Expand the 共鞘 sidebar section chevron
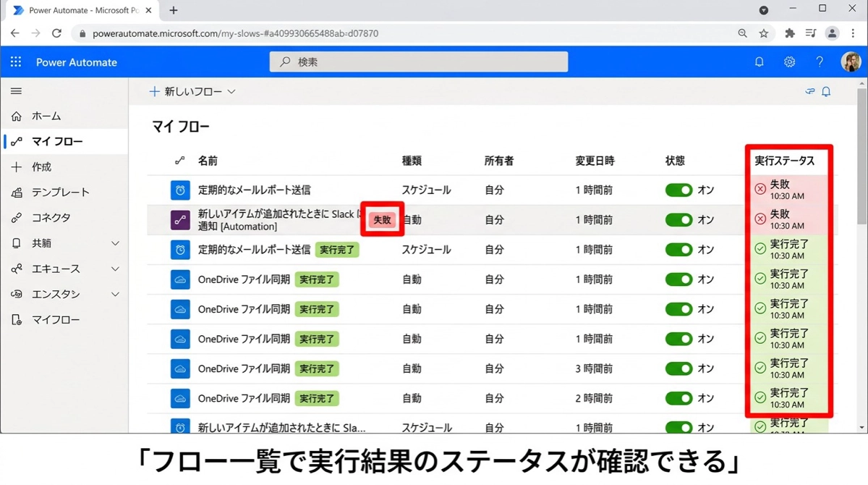The height and width of the screenshot is (485, 868). coord(115,244)
